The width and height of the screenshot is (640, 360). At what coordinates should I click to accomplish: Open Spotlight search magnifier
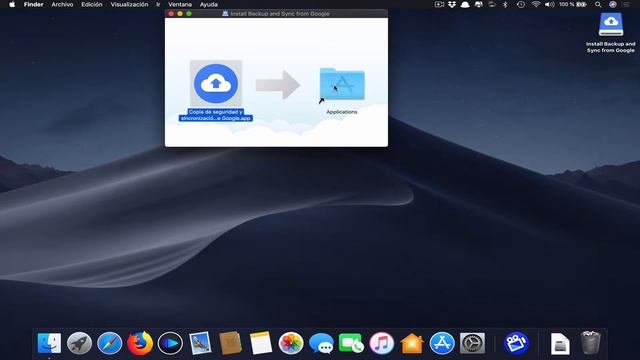tap(598, 4)
